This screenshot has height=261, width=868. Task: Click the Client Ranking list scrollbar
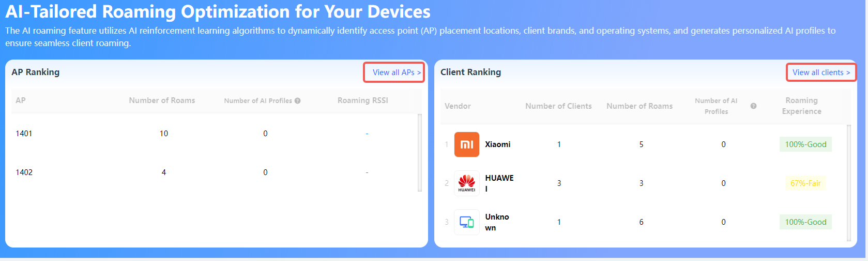849,183
